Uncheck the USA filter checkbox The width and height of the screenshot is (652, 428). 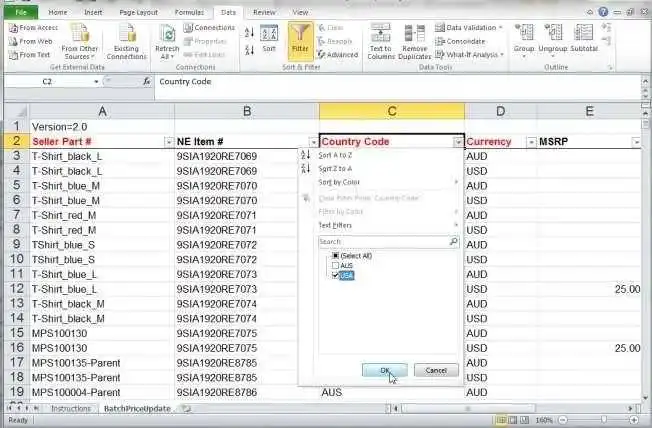(336, 275)
